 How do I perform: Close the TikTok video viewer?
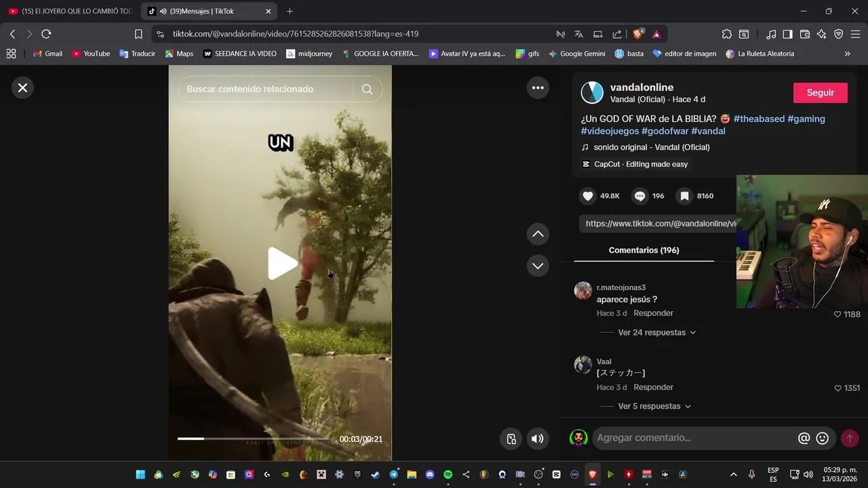pyautogui.click(x=22, y=87)
